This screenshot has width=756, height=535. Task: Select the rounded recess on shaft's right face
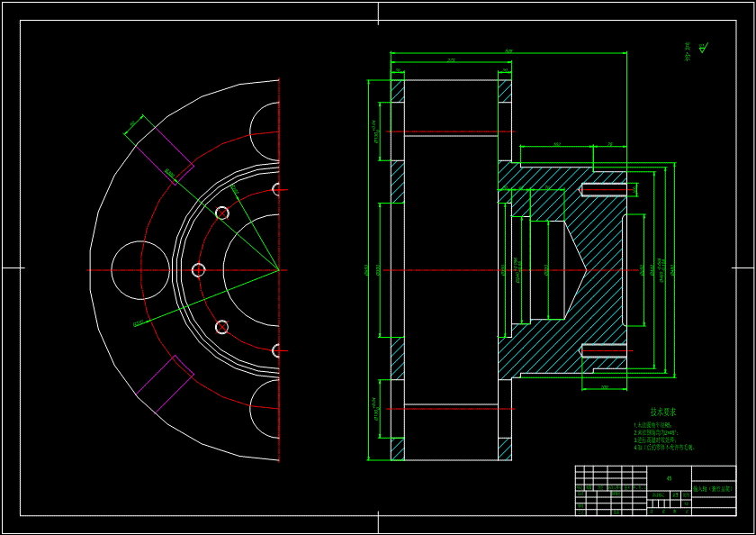point(625,270)
